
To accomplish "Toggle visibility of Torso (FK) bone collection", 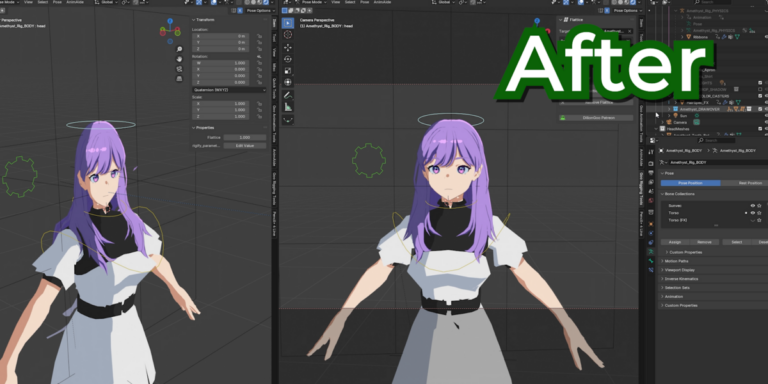I will (753, 220).
